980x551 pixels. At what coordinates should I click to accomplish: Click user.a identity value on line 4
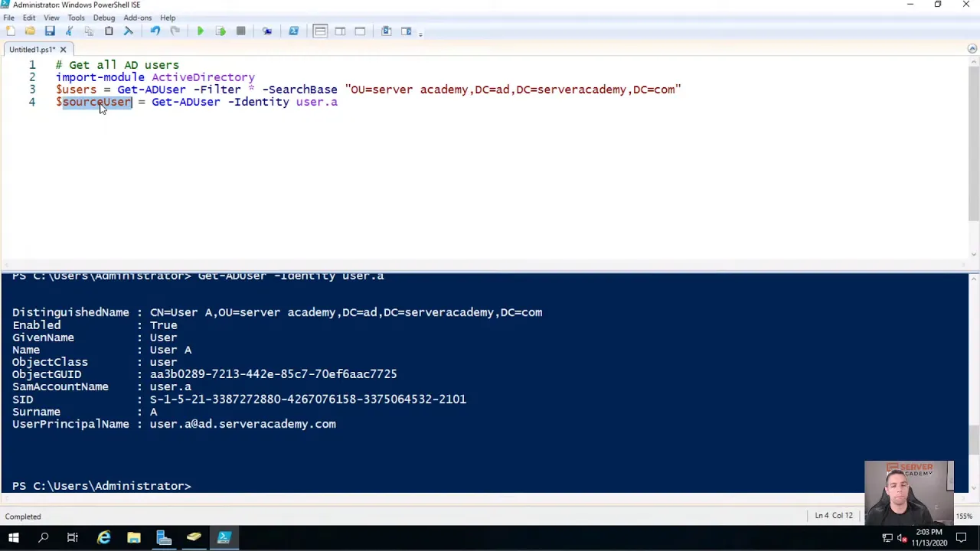[x=316, y=102]
